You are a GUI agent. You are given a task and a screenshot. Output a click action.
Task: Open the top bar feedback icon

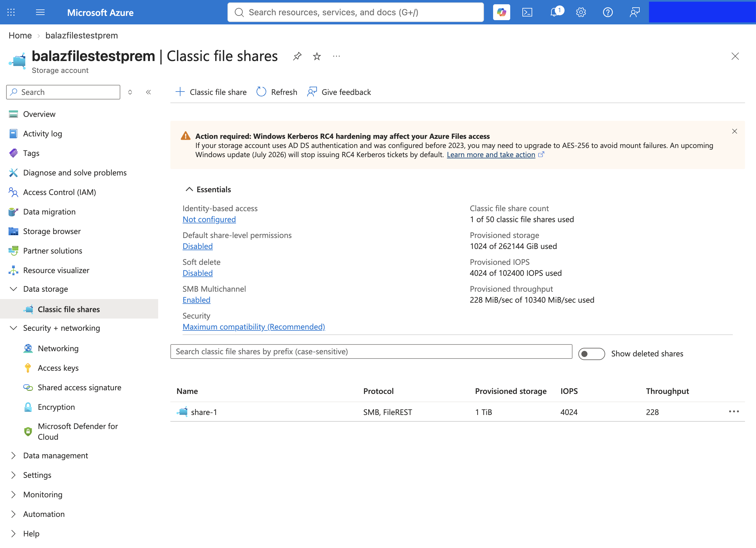[x=635, y=12]
